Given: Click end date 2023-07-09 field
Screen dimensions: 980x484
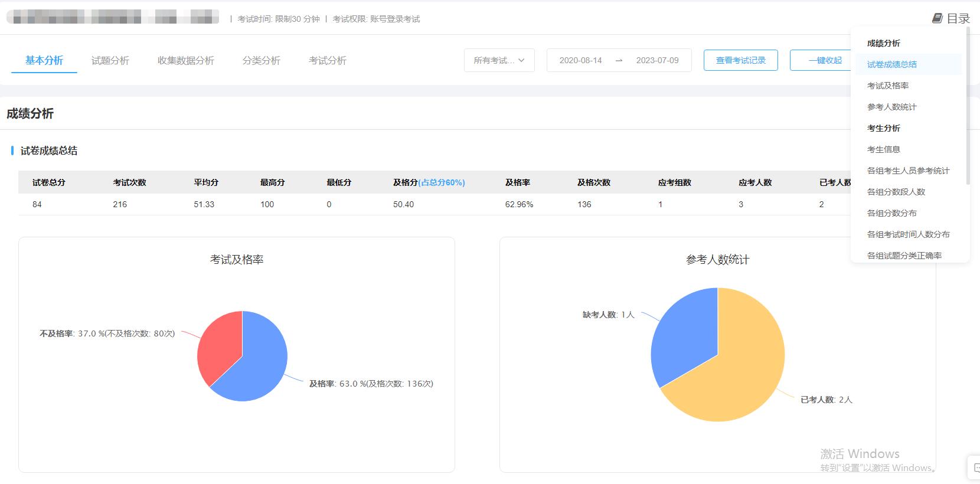Looking at the screenshot, I should pos(658,60).
